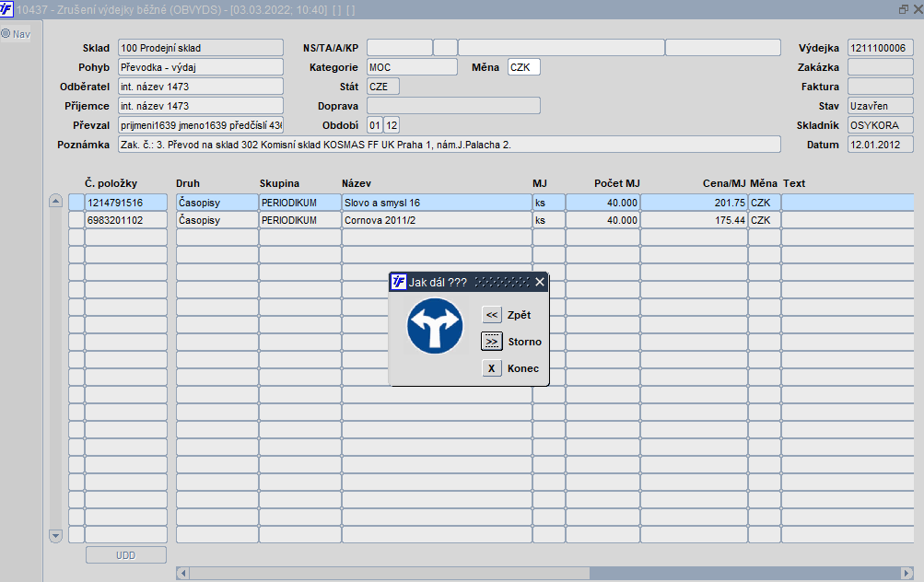
Task: Click the blue fork-arrow direction icon
Action: click(x=435, y=326)
